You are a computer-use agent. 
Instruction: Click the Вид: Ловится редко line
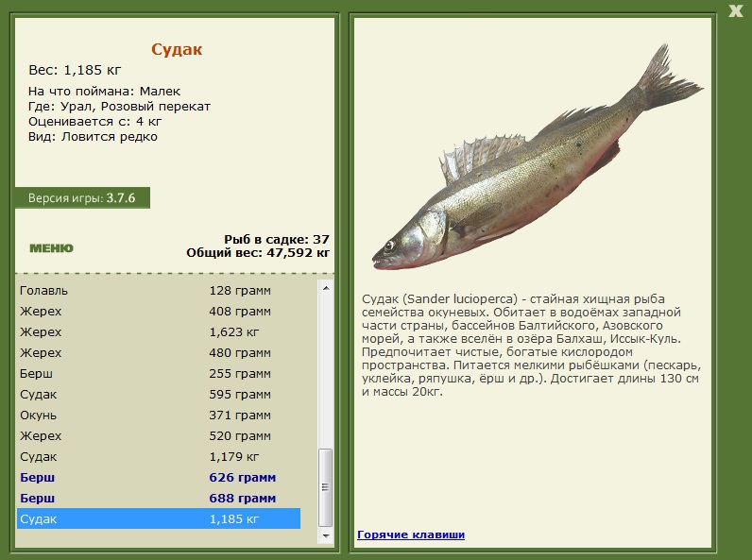[x=93, y=137]
